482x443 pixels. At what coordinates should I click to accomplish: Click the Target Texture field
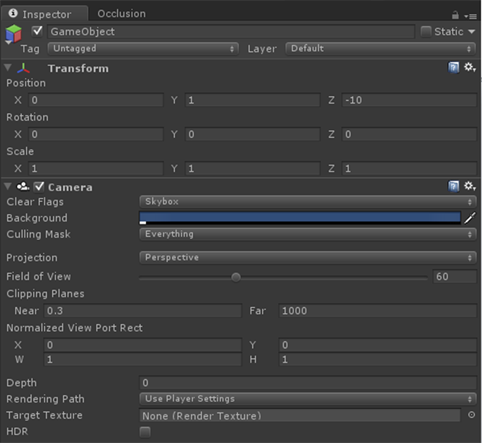(300, 416)
